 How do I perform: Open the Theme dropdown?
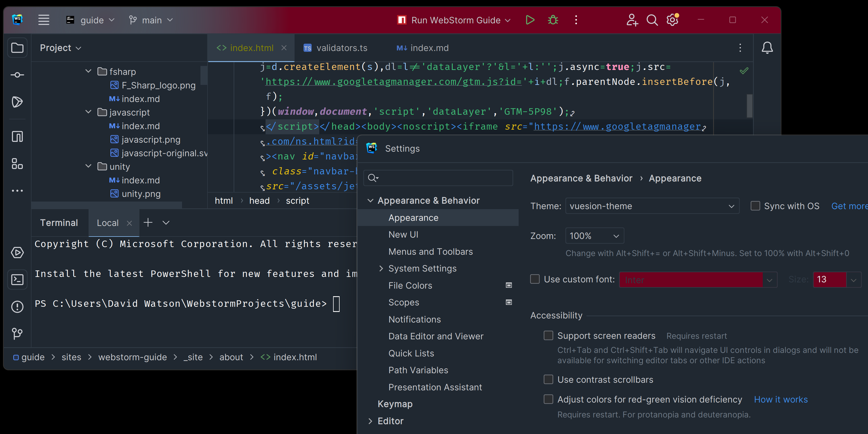(652, 206)
